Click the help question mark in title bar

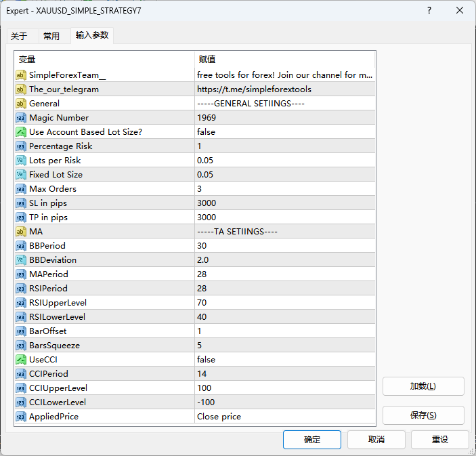pos(429,11)
